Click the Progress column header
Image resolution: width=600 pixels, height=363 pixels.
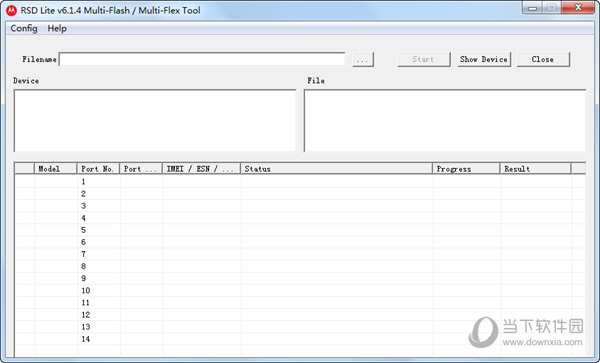(466, 169)
